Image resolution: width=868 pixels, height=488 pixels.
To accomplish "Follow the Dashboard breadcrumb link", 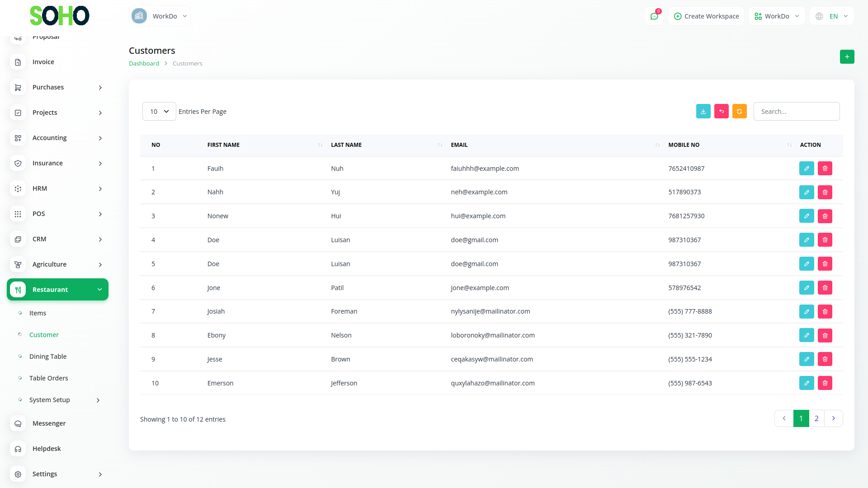I will (144, 64).
